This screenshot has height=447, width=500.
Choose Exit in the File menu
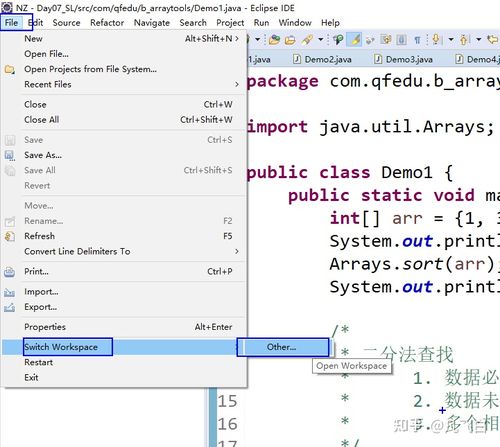pyautogui.click(x=124, y=378)
